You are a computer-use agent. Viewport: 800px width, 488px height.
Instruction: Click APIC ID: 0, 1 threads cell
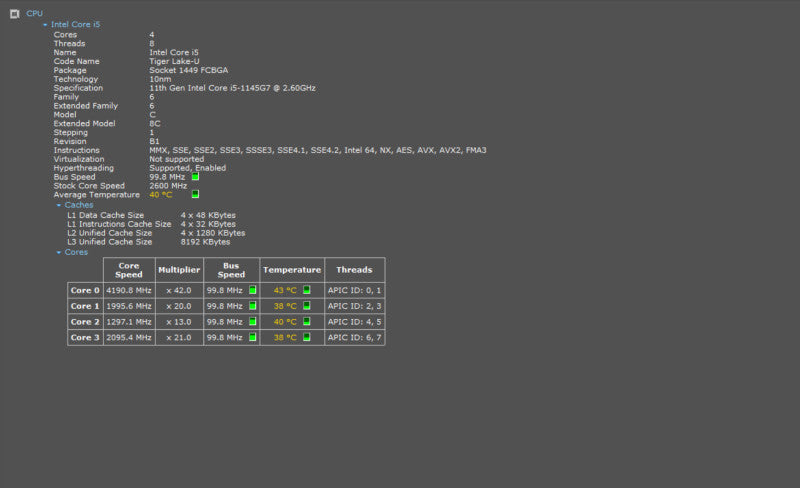pyautogui.click(x=355, y=290)
